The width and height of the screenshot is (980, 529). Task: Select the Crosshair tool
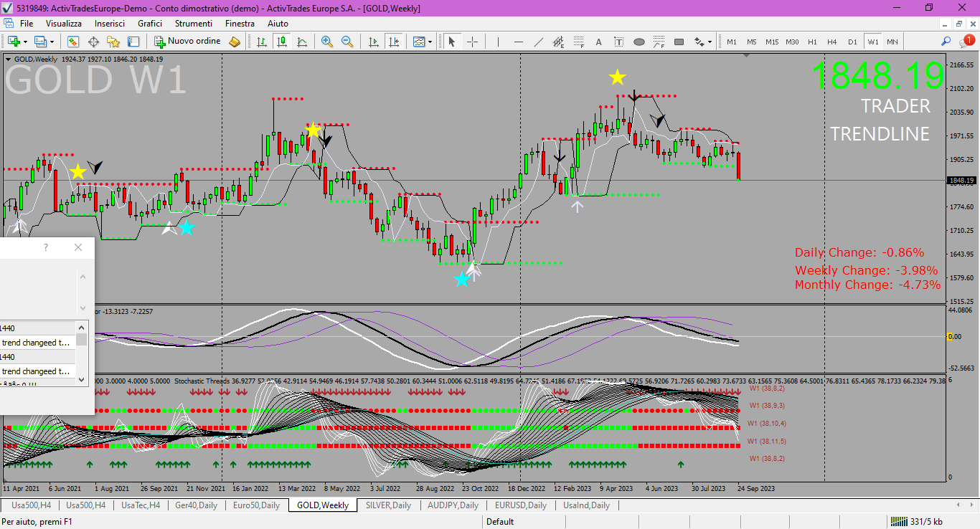473,42
